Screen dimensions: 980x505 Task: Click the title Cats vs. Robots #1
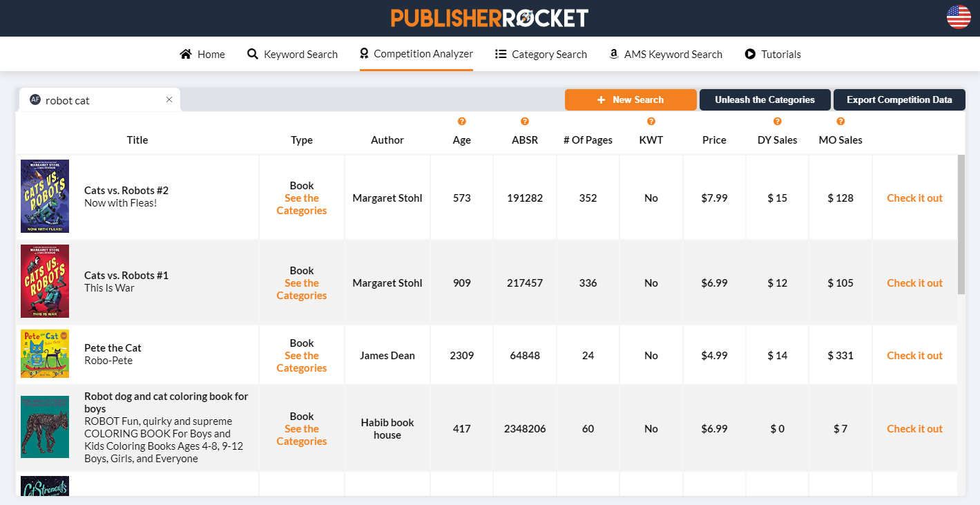point(126,275)
